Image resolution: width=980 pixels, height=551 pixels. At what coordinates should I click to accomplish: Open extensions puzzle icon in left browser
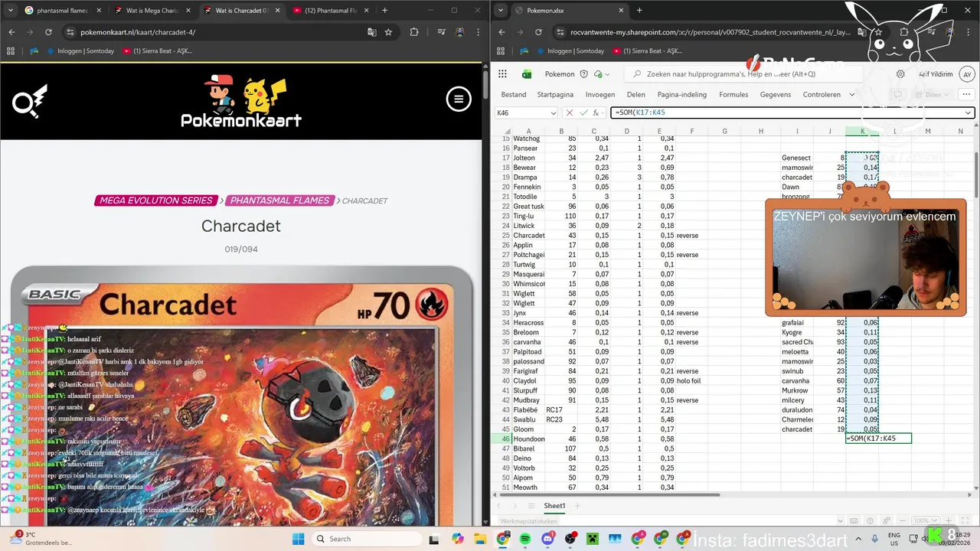(414, 32)
